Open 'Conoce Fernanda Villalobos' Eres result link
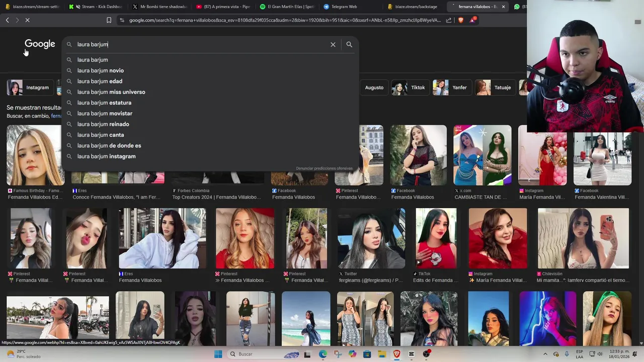 [117, 197]
